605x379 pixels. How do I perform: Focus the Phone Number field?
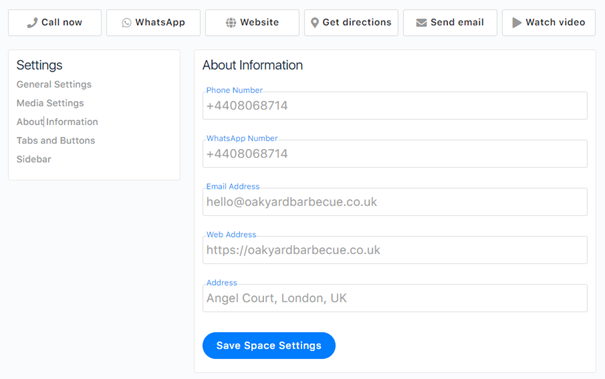pyautogui.click(x=395, y=105)
